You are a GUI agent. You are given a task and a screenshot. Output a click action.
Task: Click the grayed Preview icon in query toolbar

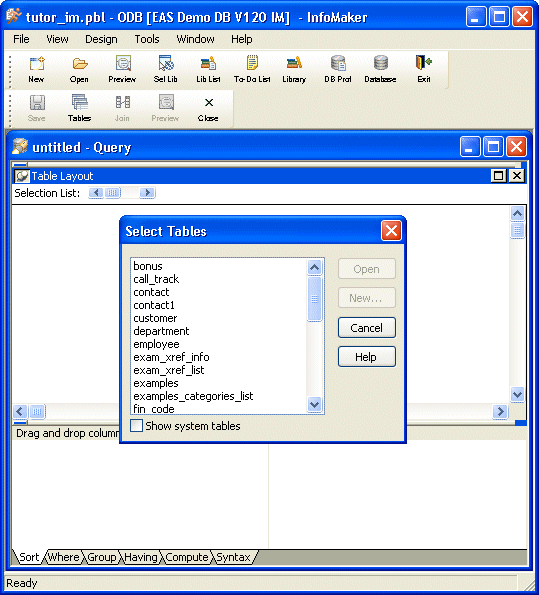166,102
